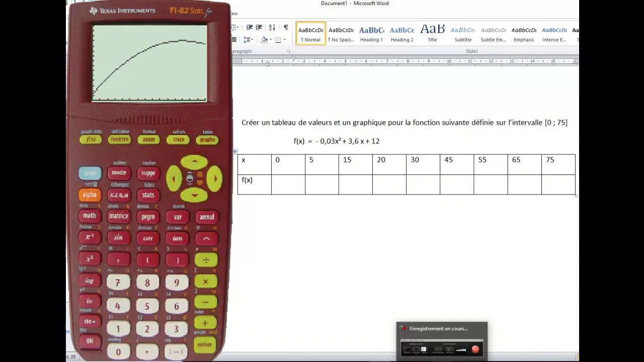Tap the plus key on the calculator

click(205, 323)
